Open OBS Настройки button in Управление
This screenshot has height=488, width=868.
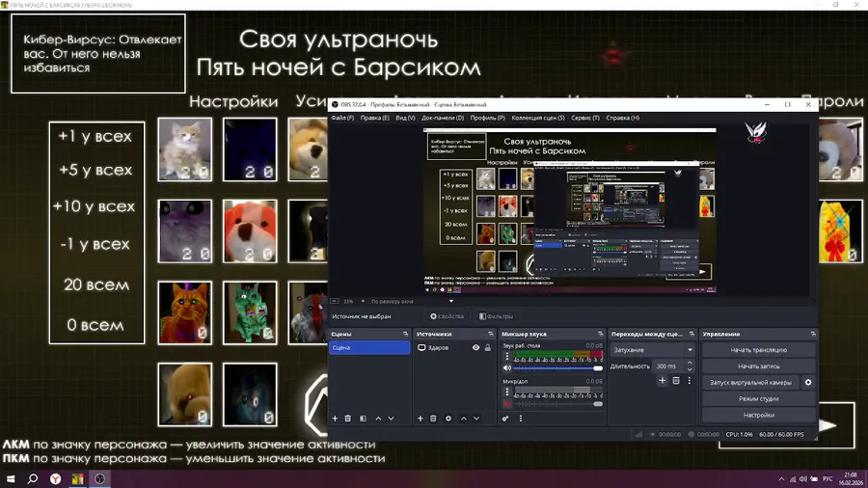coord(758,415)
